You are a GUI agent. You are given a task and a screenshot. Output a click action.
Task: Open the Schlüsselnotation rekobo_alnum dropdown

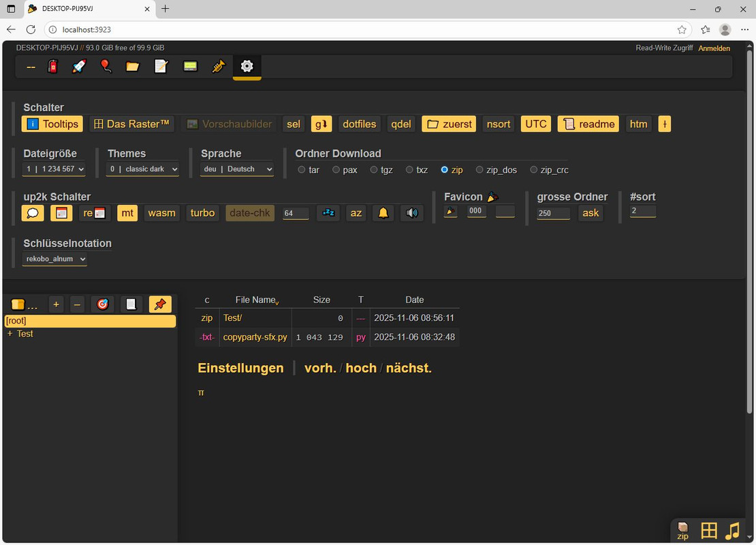point(54,259)
